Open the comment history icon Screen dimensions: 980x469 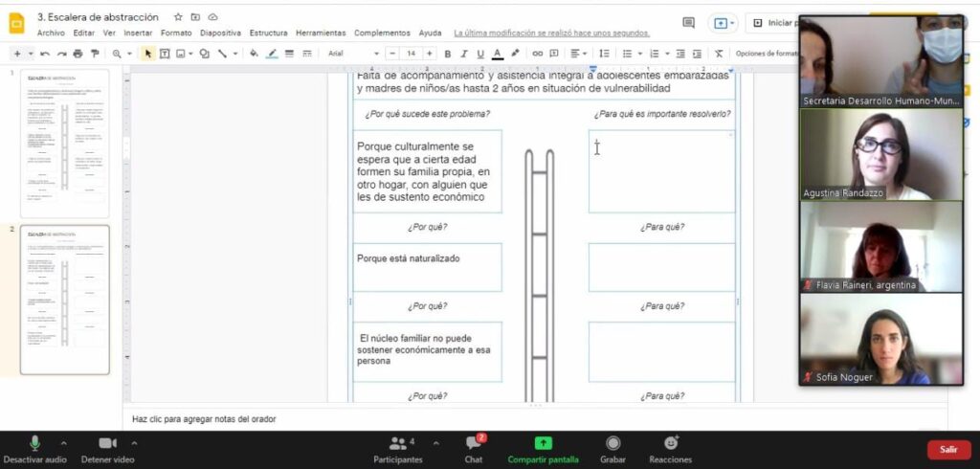(x=688, y=22)
